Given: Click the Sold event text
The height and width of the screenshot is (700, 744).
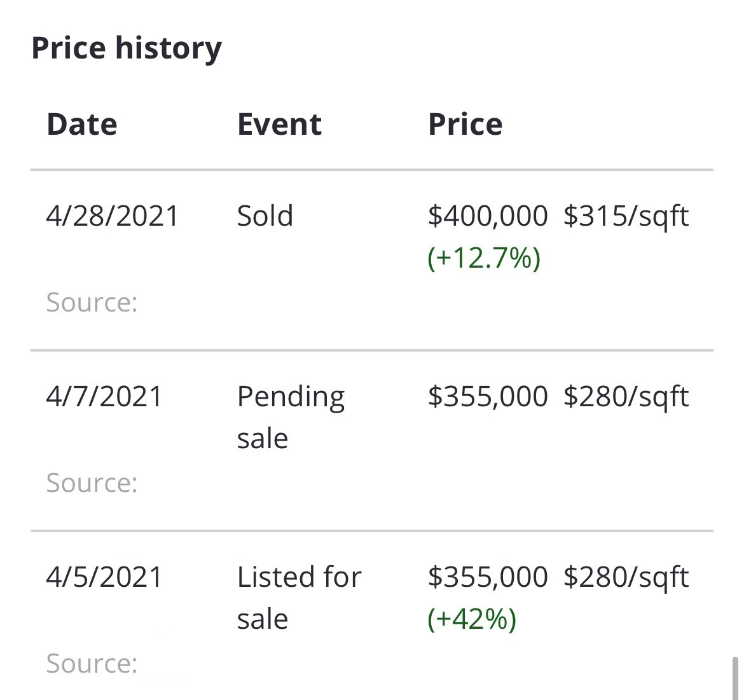Looking at the screenshot, I should point(265,216).
